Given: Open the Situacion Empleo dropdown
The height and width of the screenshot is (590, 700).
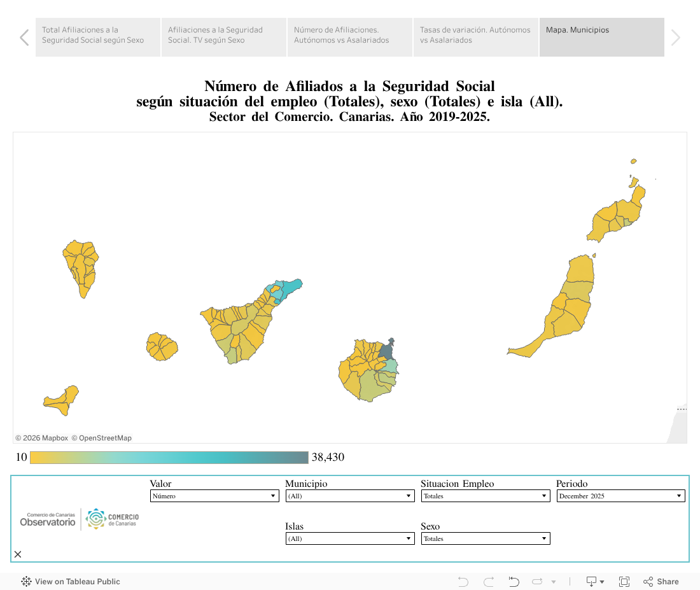Looking at the screenshot, I should pyautogui.click(x=486, y=496).
